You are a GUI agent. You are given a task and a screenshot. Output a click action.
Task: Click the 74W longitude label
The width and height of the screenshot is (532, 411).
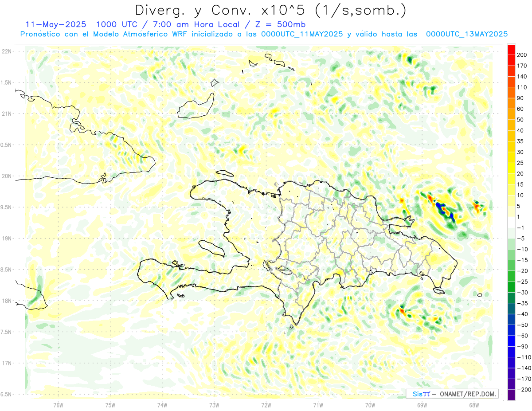tap(162, 405)
